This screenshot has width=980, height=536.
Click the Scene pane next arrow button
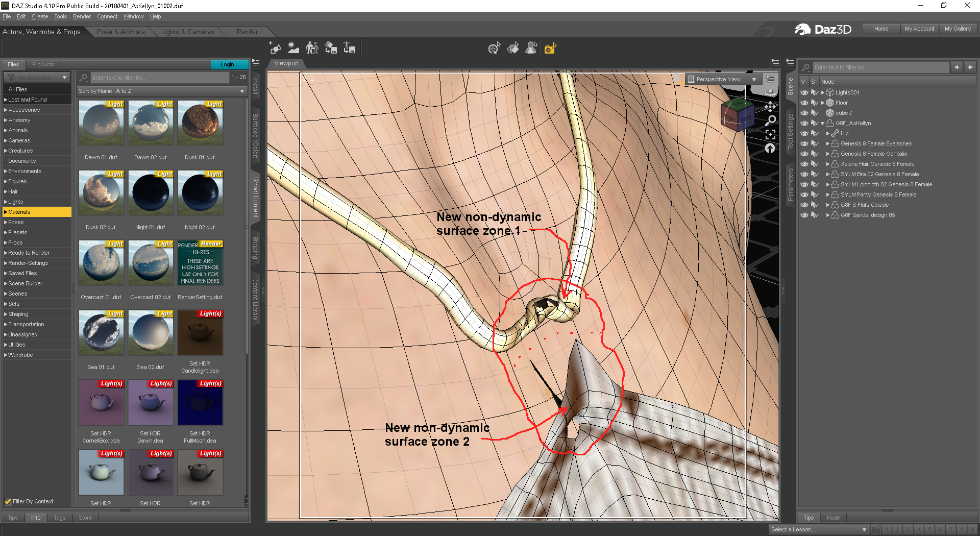coord(970,67)
